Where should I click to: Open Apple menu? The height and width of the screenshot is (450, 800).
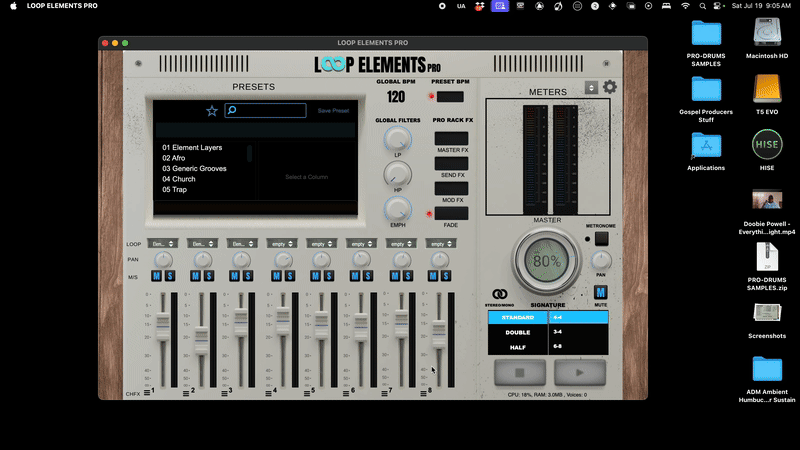pos(14,6)
